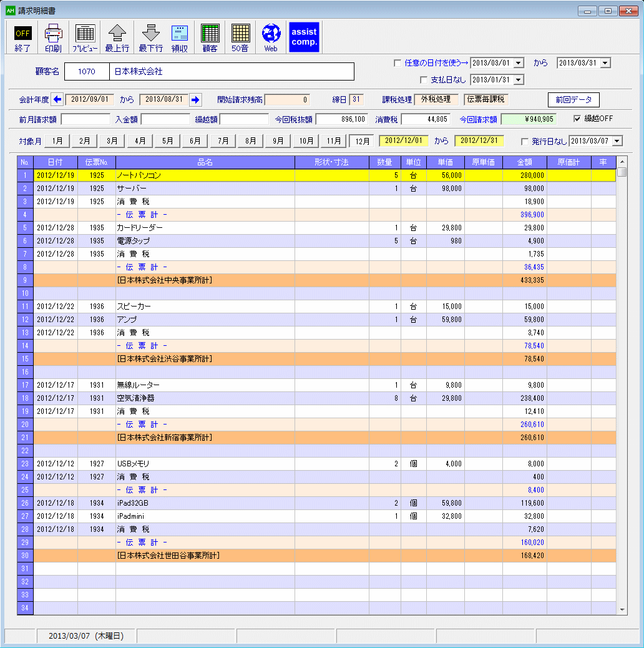Uncheck the 繰越OFF checkbox
Screen dimensions: 644x648
click(x=577, y=119)
